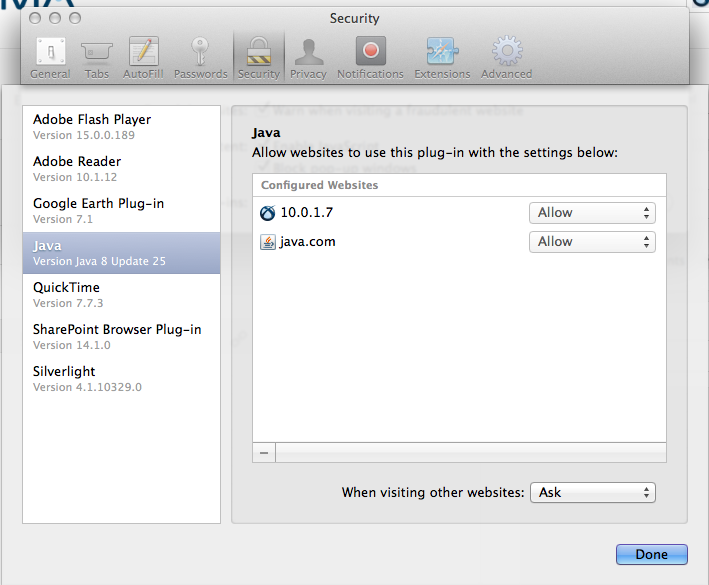Open the General preferences pane icon

point(51,51)
